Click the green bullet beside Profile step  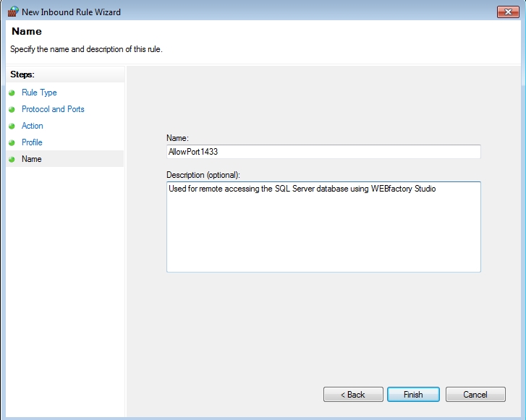(12, 143)
